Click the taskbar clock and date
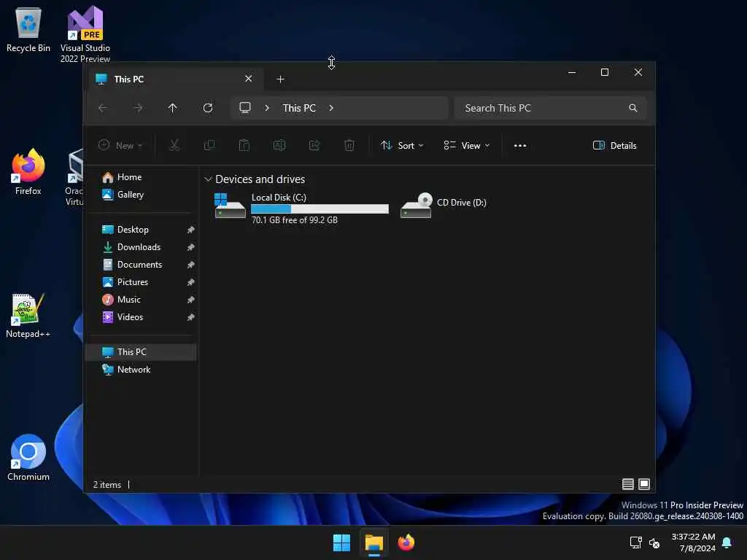Screen dimensions: 747x560 coord(693,542)
